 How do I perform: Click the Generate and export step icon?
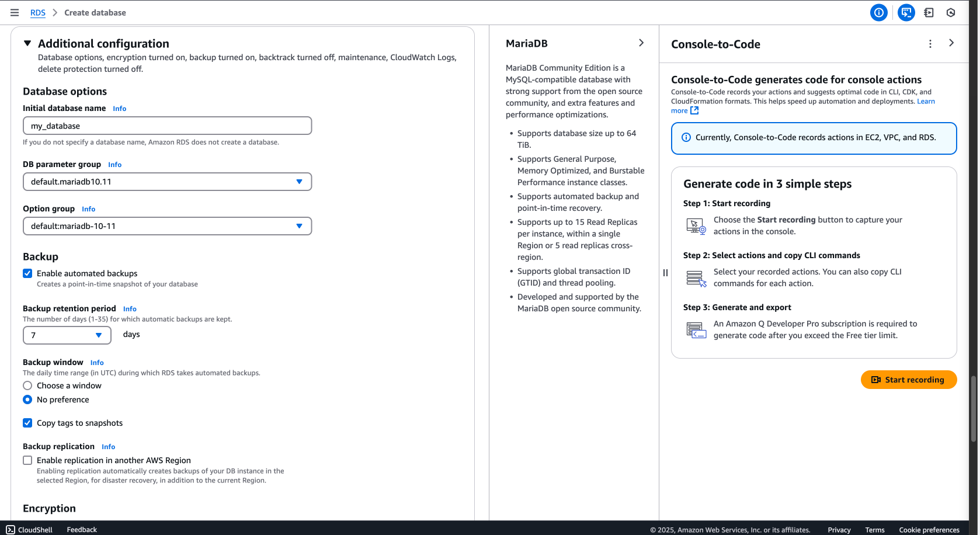click(x=696, y=330)
